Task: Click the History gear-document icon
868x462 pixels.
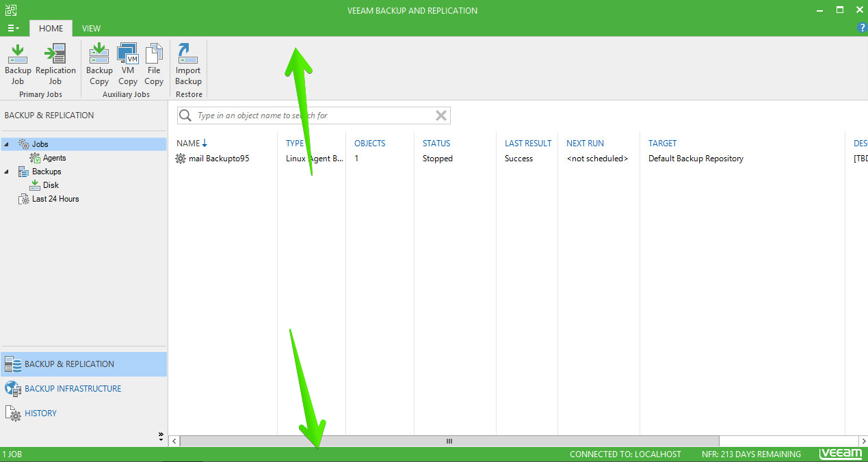Action: pos(13,413)
